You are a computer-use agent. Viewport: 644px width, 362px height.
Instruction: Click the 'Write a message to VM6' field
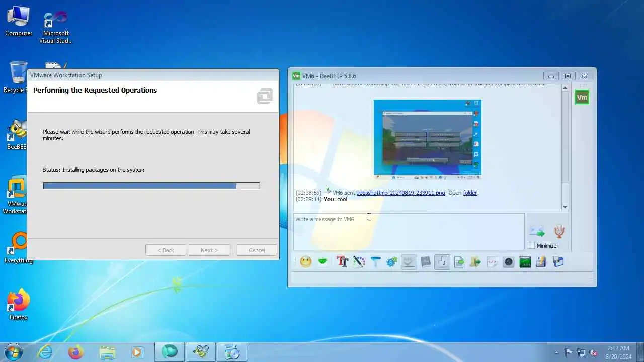click(x=409, y=231)
